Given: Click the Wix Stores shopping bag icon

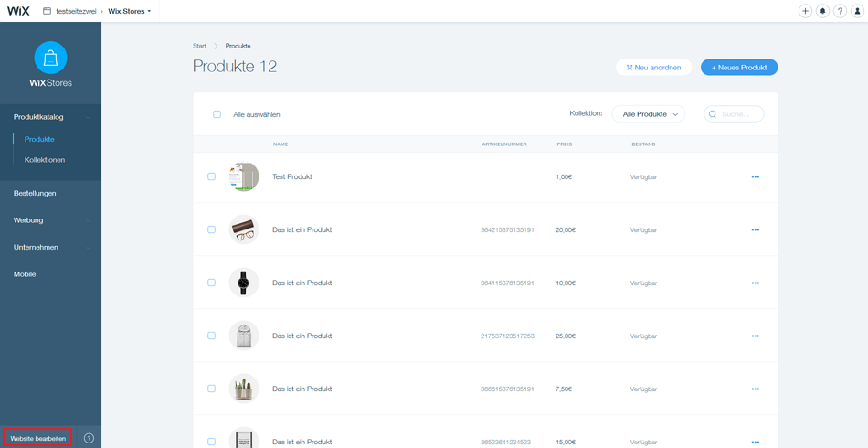Looking at the screenshot, I should click(50, 58).
